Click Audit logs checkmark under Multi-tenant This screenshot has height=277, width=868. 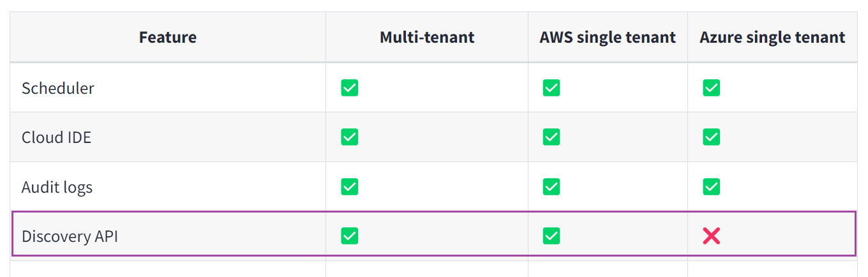click(x=349, y=187)
